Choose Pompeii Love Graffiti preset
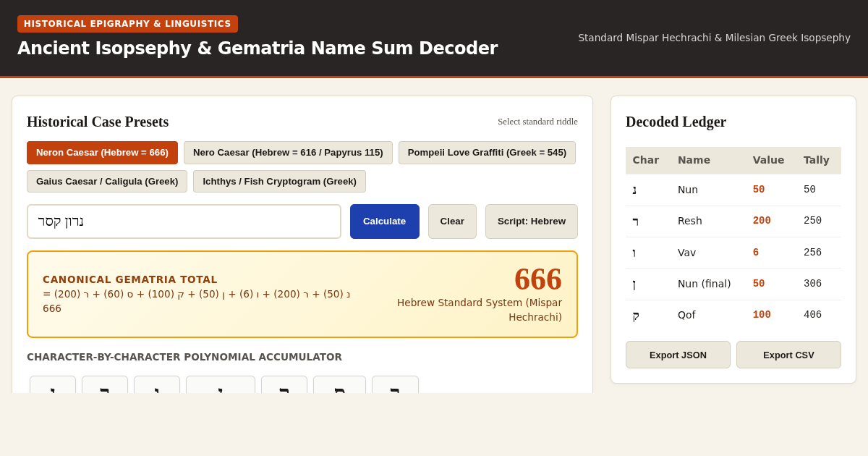This screenshot has height=456, width=868. [487, 153]
